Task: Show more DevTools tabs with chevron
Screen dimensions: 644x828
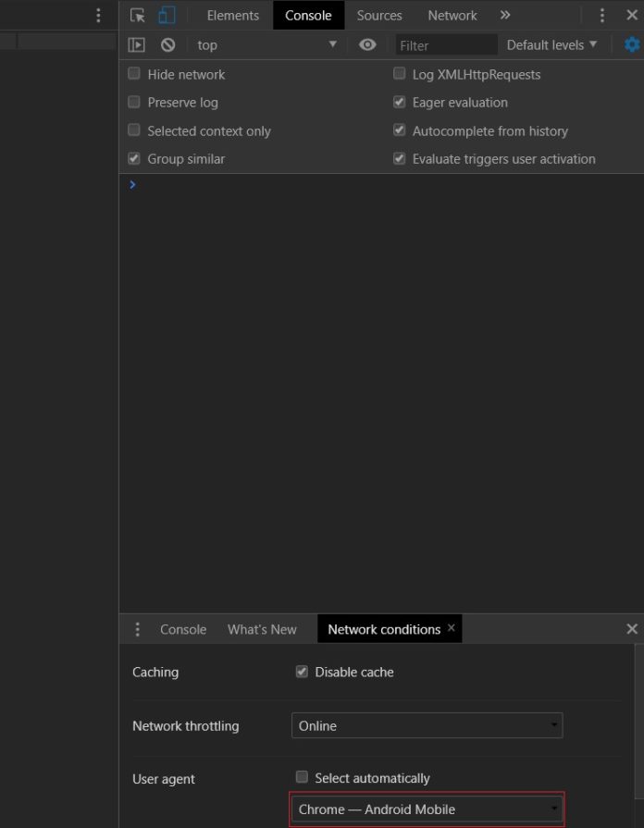Action: (x=504, y=16)
